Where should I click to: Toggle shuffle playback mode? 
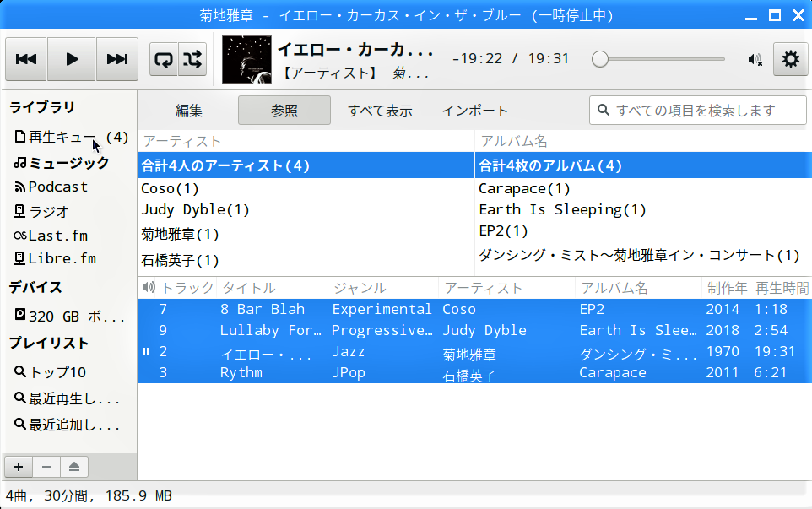(192, 59)
